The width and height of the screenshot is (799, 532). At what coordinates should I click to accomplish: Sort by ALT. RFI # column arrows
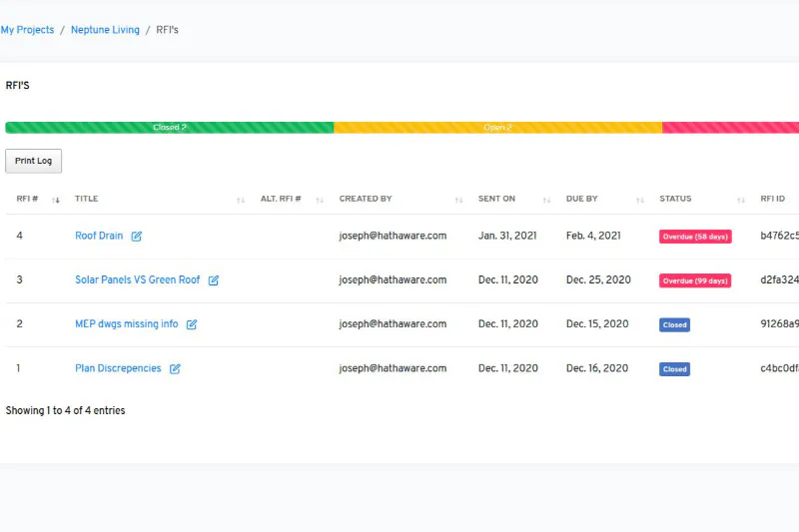[x=320, y=200]
